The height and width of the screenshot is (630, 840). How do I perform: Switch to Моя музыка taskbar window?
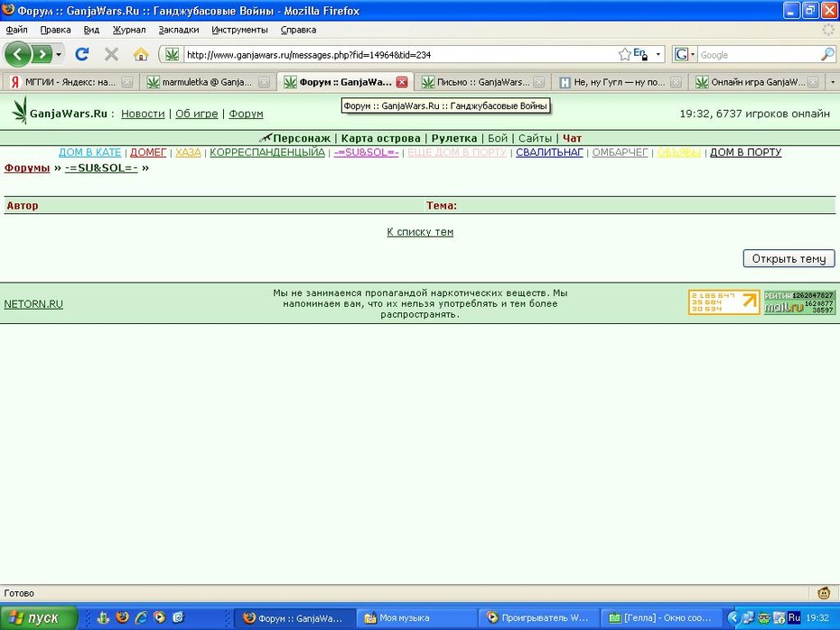pyautogui.click(x=416, y=617)
